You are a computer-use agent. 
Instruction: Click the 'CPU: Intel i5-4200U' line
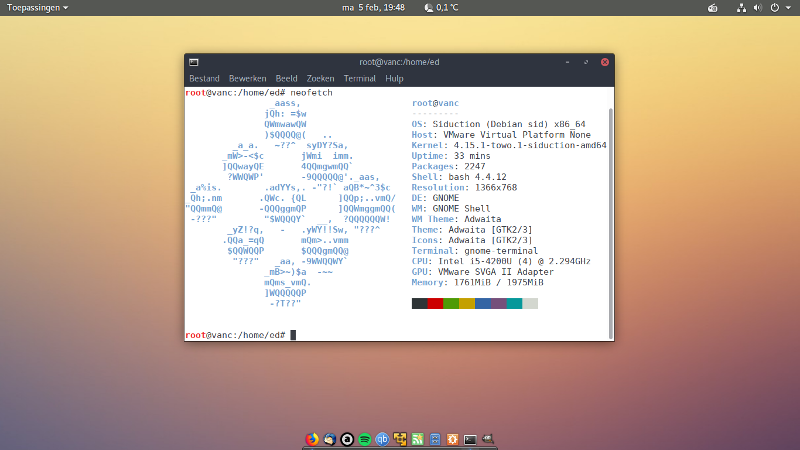pos(501,261)
